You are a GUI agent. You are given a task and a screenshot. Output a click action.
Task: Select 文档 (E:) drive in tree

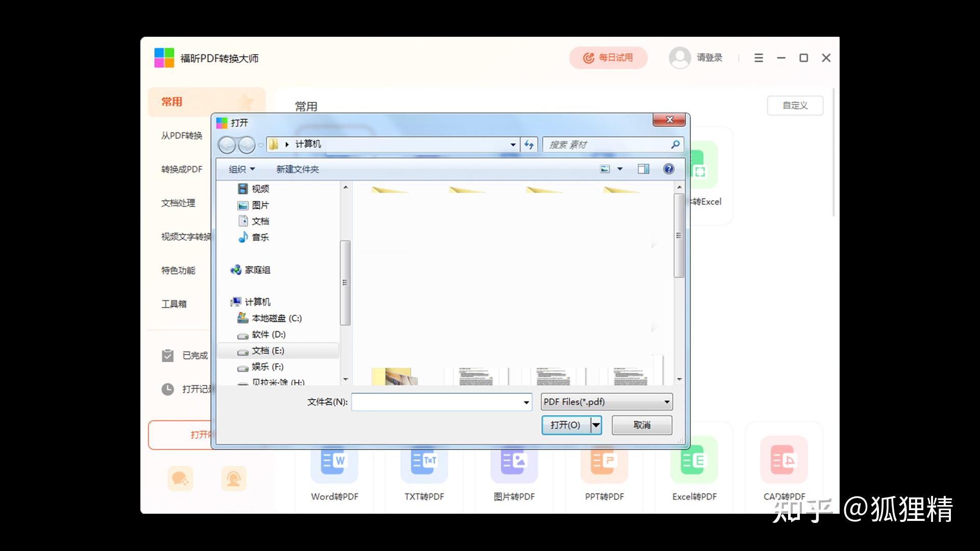tap(268, 350)
